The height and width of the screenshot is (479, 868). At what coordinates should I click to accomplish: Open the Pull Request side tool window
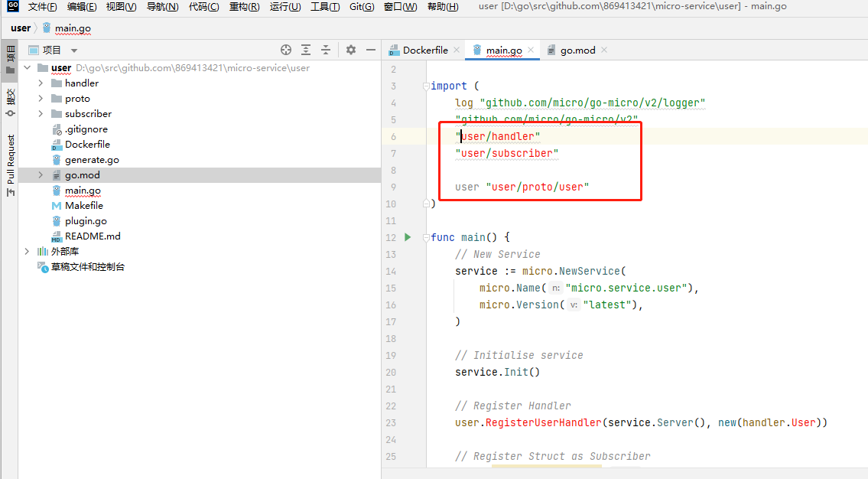11,166
